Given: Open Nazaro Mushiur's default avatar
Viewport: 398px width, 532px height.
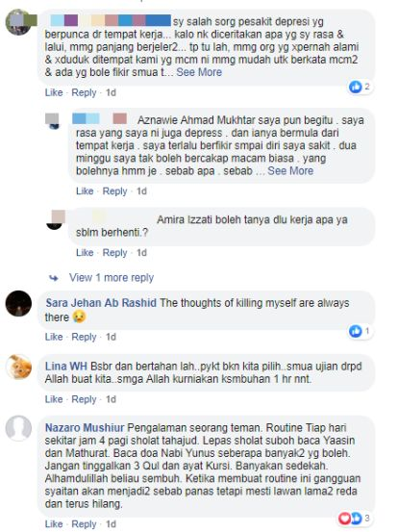Looking at the screenshot, I should coord(18,428).
